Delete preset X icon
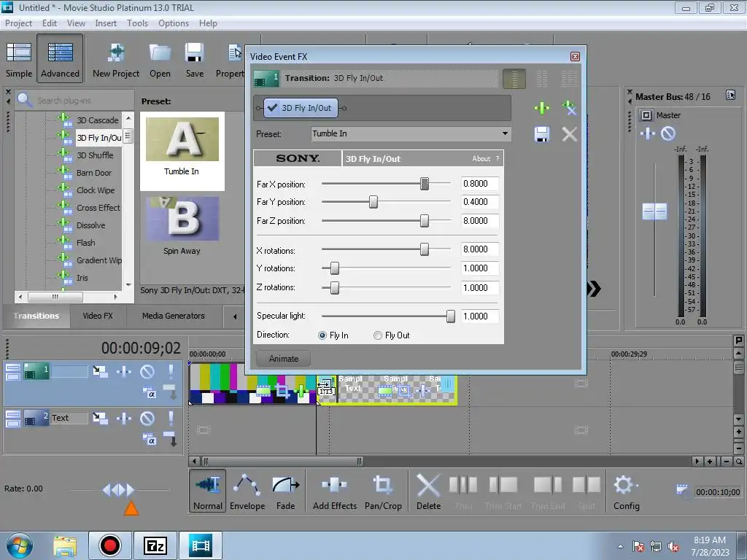Image resolution: width=747 pixels, height=560 pixels. (x=569, y=134)
